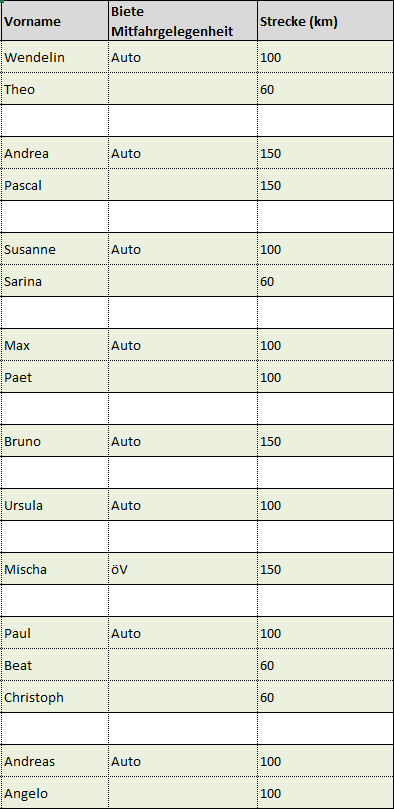Select Angelo's distance cell showing 100
394x809 pixels.
[325, 792]
